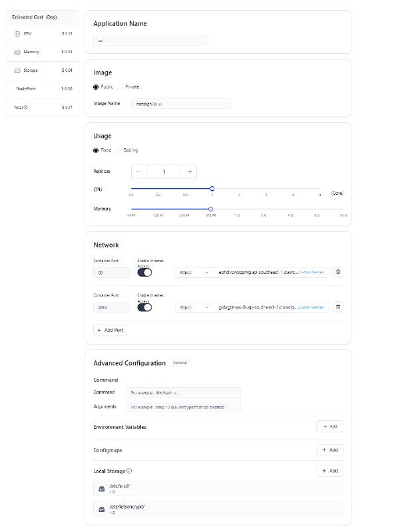The width and height of the screenshot is (414, 532).
Task: Toggle internet access for port 2053
Action: (x=144, y=307)
